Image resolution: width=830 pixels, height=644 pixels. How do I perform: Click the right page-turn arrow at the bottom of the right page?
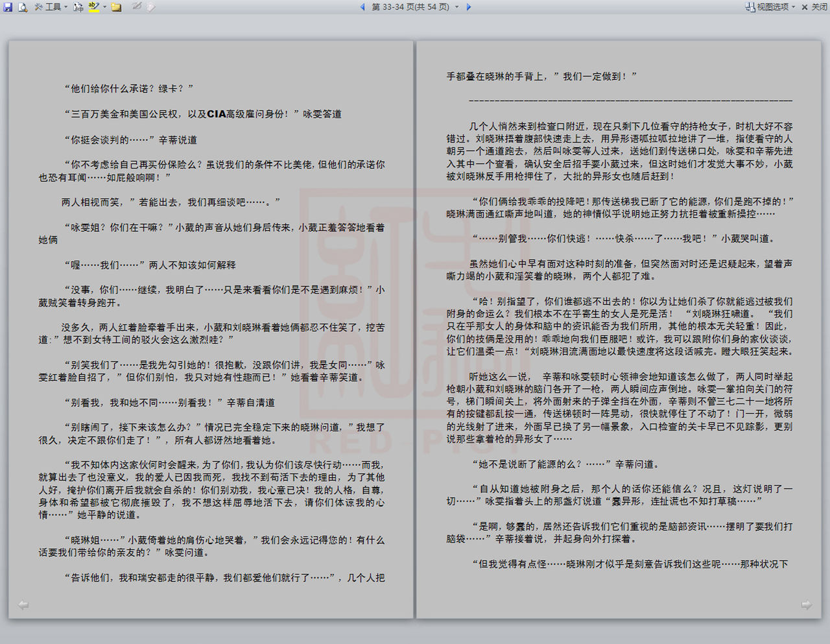click(806, 605)
